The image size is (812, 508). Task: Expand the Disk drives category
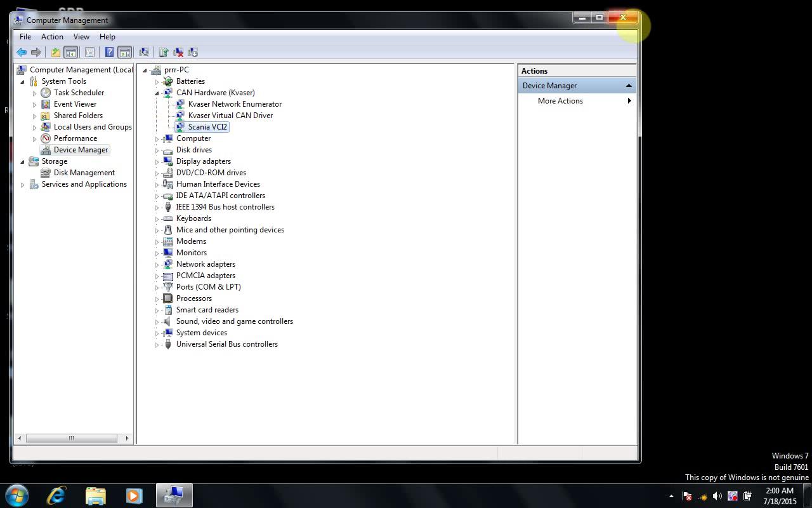(157, 150)
